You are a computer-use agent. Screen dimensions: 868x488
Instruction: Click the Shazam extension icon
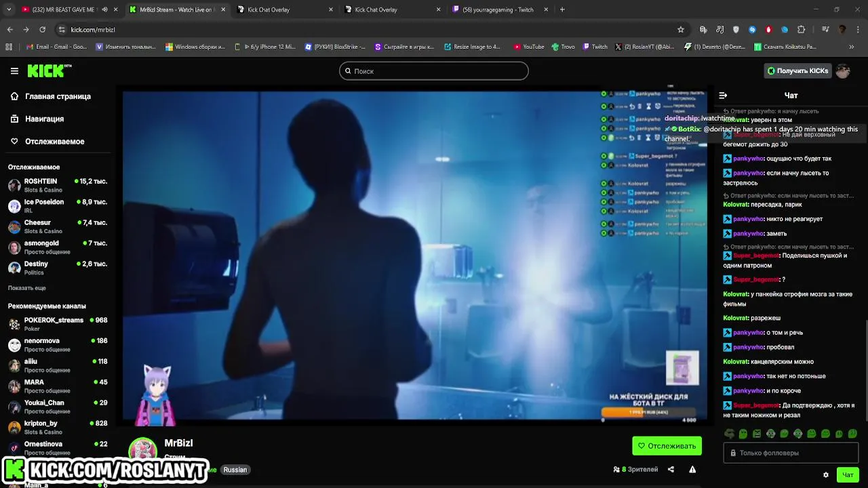(752, 30)
